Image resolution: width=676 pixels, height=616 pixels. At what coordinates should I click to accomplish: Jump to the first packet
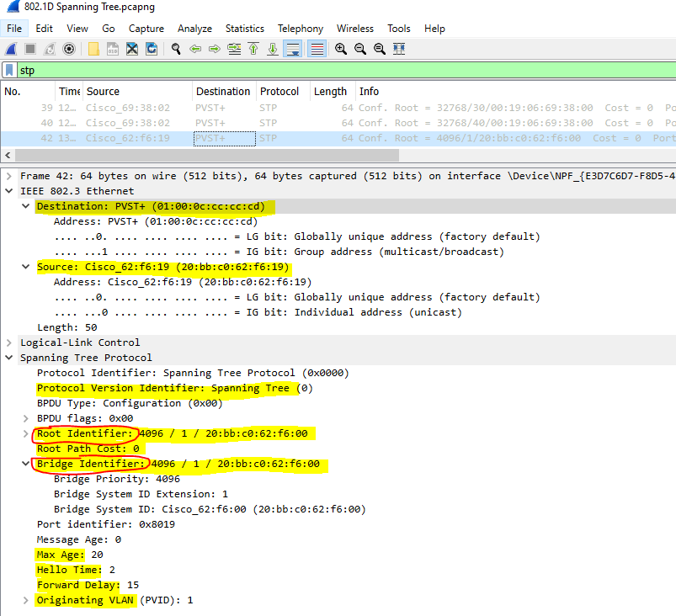tap(253, 49)
